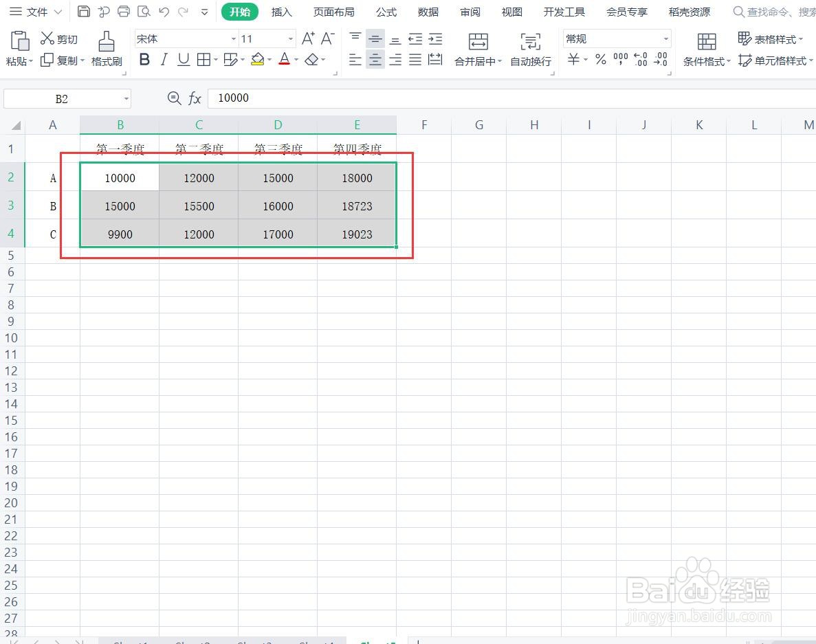Click the Conditional Formatting (条件格式) icon
The height and width of the screenshot is (644, 816).
click(x=707, y=42)
